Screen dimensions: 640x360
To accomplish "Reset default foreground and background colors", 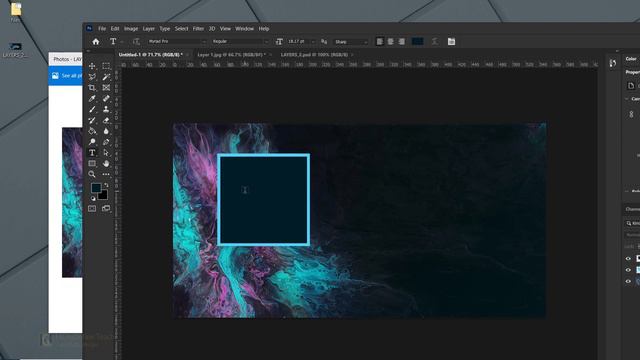I will 93,199.
